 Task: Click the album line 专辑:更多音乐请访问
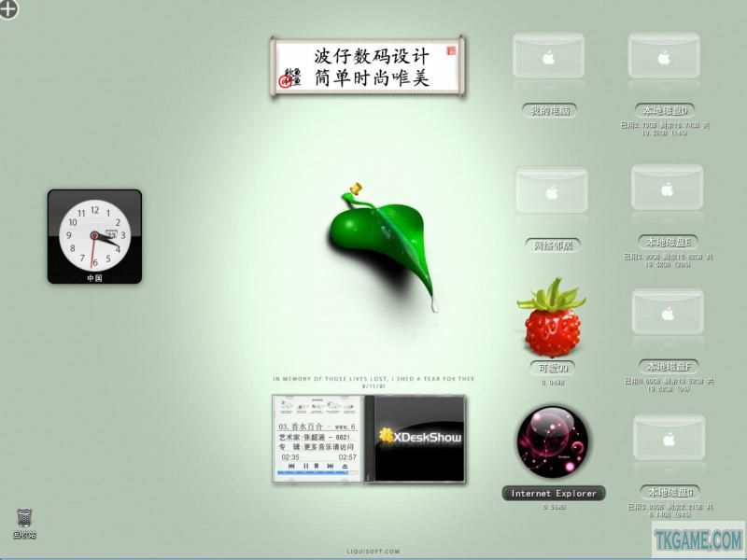point(317,447)
